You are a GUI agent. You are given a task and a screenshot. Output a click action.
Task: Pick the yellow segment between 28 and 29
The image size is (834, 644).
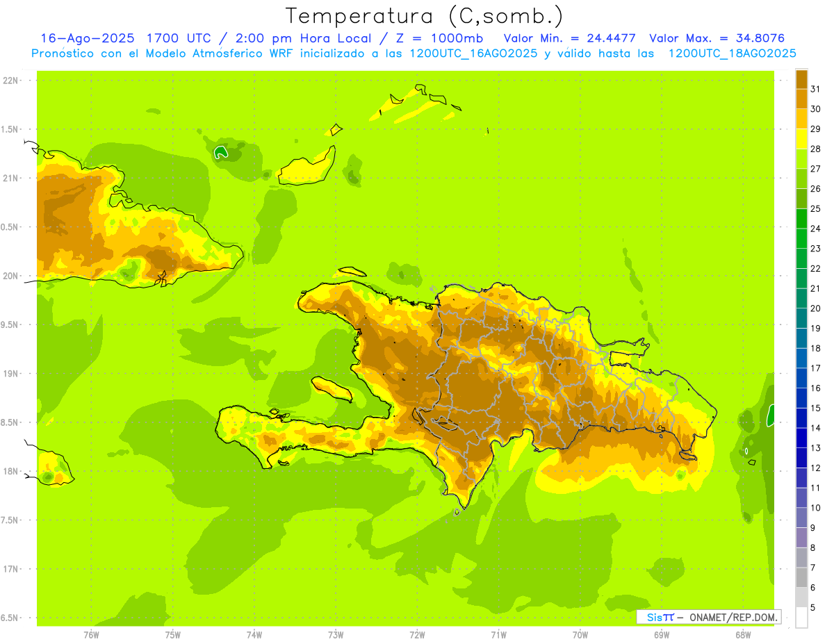click(801, 139)
